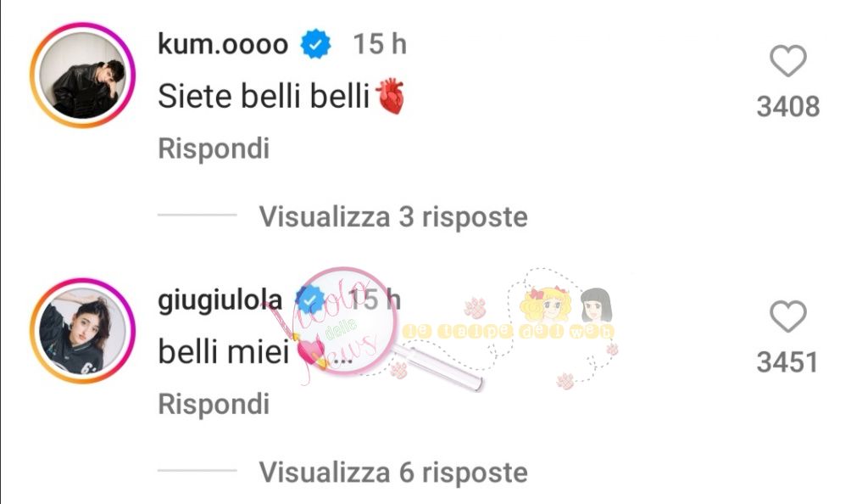Click verified badge next to giugiulola
The image size is (868, 504).
pyautogui.click(x=310, y=300)
